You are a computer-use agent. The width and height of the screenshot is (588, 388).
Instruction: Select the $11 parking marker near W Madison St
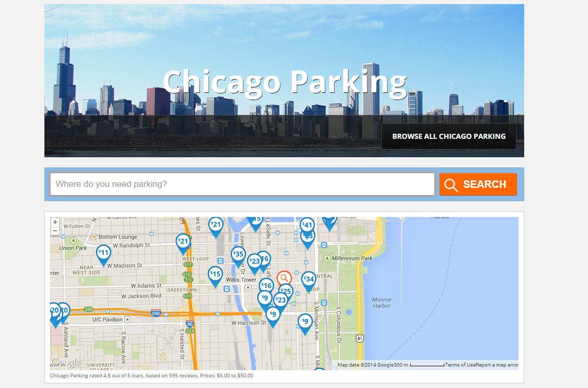tap(103, 255)
